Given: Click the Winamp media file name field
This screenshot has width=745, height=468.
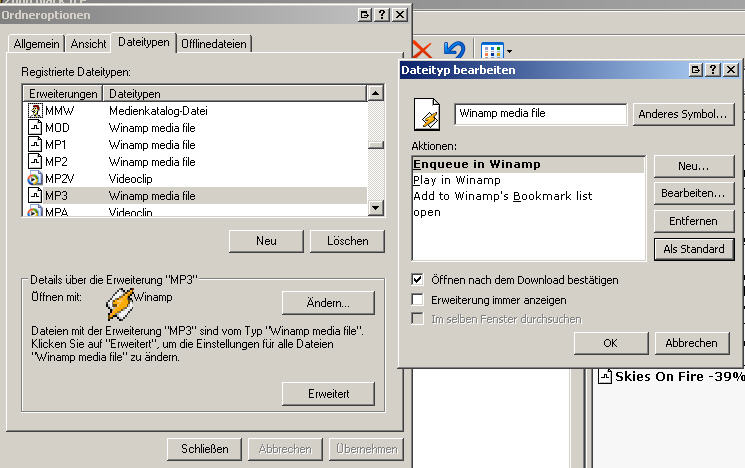Looking at the screenshot, I should pyautogui.click(x=540, y=114).
